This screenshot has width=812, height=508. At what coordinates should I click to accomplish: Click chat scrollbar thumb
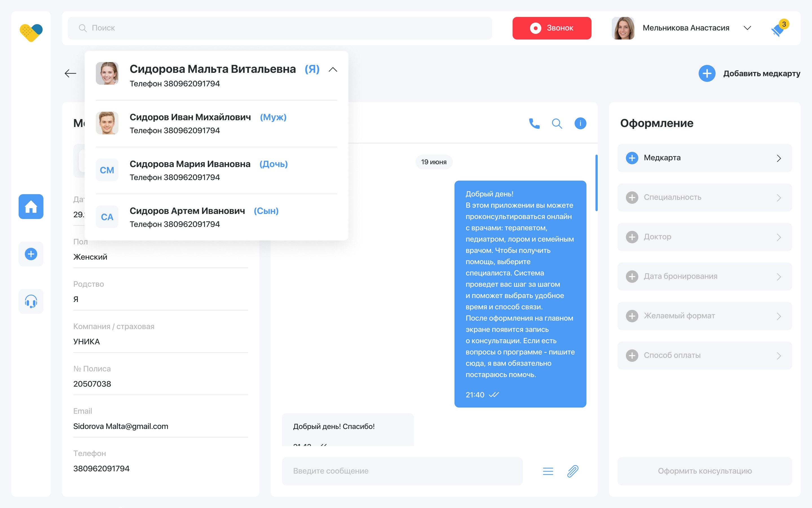click(x=596, y=183)
